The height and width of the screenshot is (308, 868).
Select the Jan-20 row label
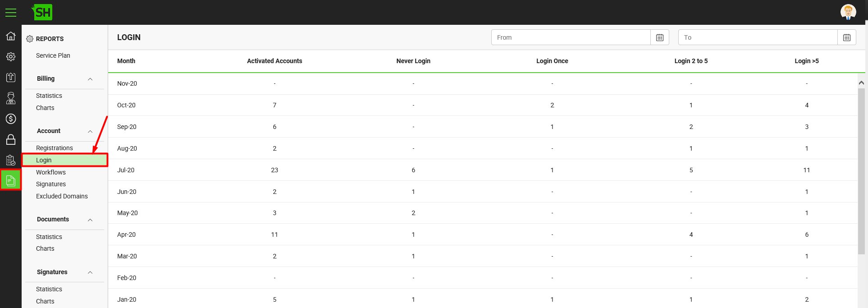coord(127,299)
